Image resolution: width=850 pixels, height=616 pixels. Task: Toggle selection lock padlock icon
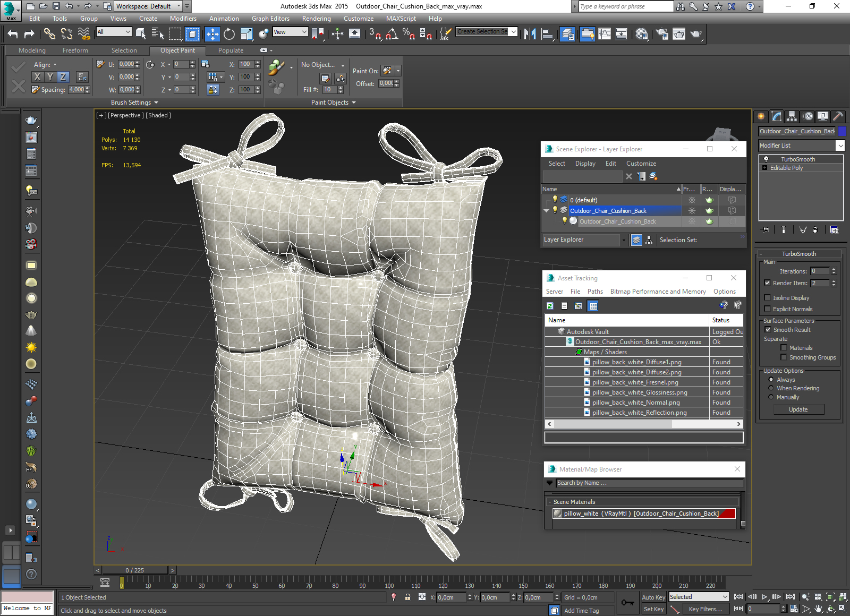407,597
